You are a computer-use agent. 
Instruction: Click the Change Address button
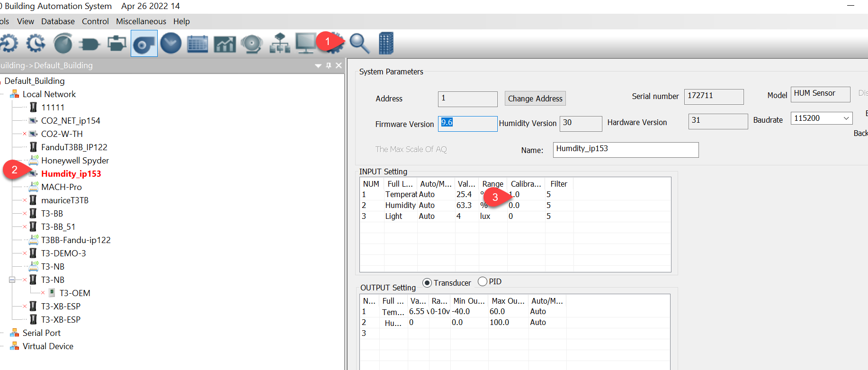coord(535,99)
